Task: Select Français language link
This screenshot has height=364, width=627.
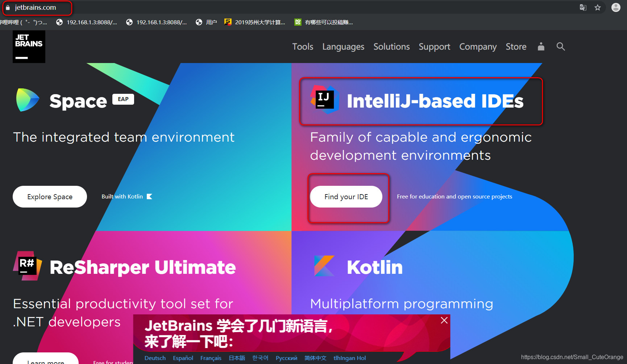Action: 211,358
